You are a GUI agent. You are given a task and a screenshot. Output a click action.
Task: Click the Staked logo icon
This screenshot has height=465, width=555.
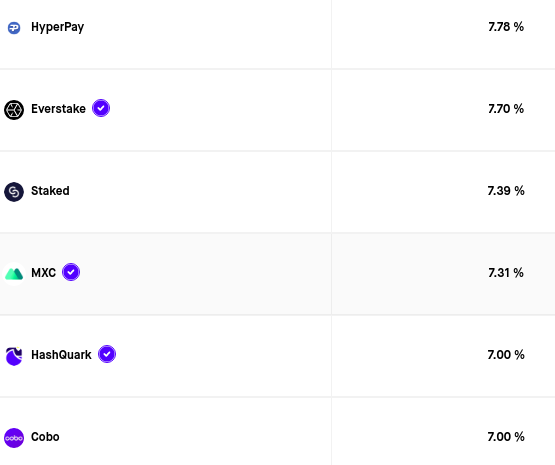click(x=14, y=192)
